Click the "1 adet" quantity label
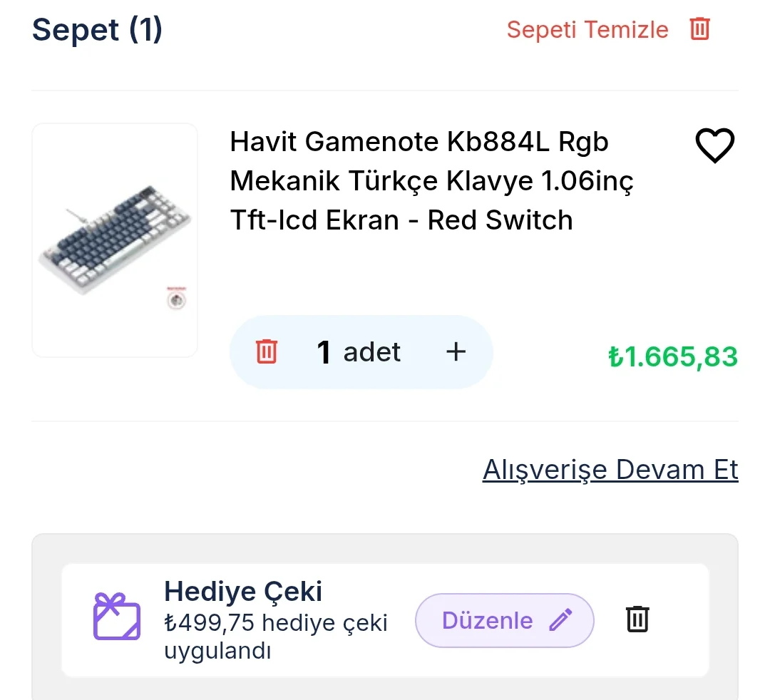Screen dimensions: 770x700 pyautogui.click(x=359, y=352)
